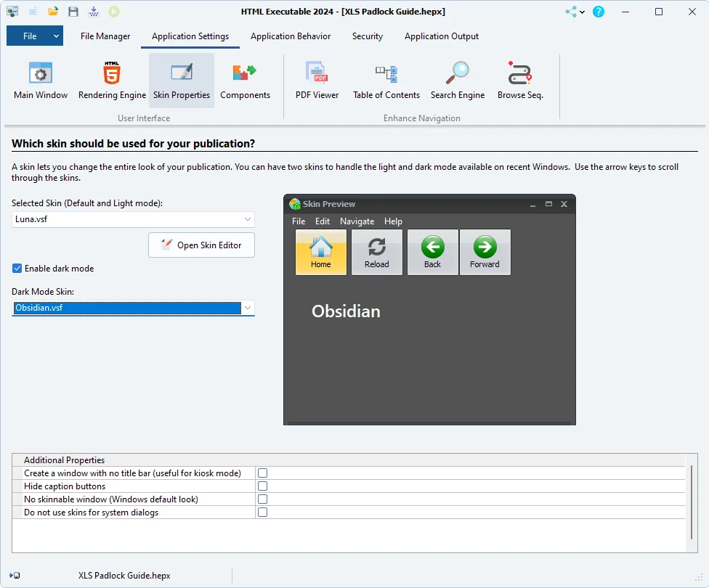The image size is (709, 588).
Task: Click the Save icon in title bar
Action: 73,12
